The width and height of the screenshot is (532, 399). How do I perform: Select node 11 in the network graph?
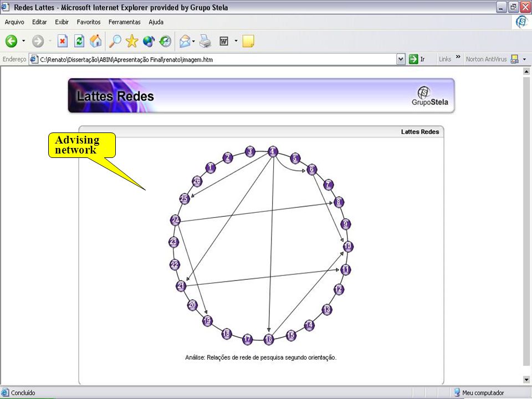[x=345, y=270]
